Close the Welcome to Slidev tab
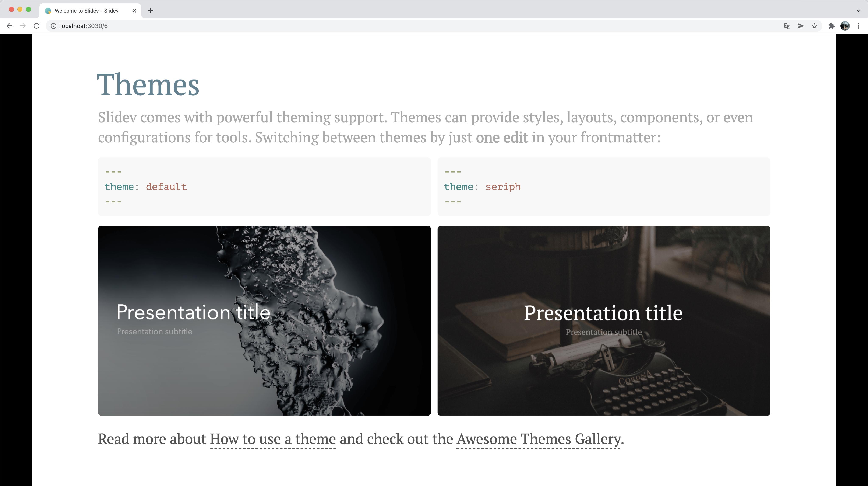The height and width of the screenshot is (486, 868). (134, 11)
